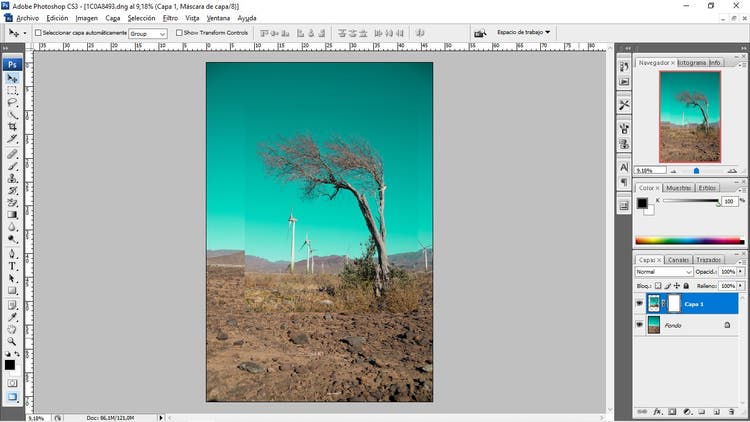This screenshot has width=750, height=422.
Task: Open the Opacidad slider arrow
Action: pyautogui.click(x=741, y=272)
